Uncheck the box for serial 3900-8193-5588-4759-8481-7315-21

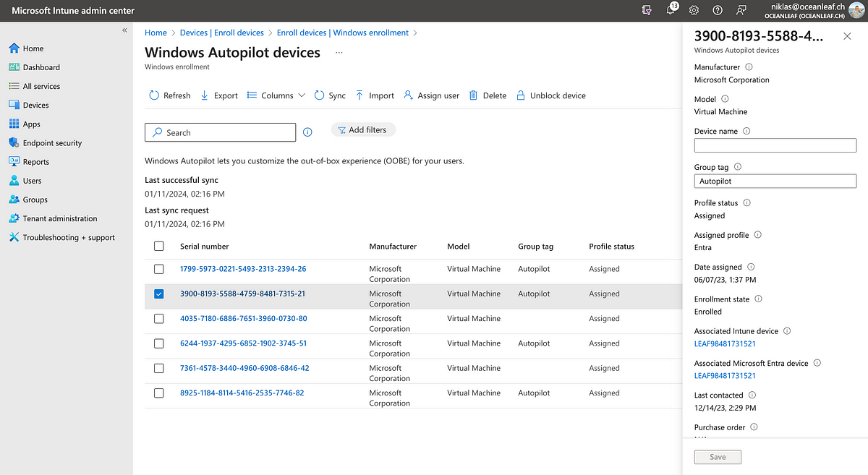[x=159, y=294]
